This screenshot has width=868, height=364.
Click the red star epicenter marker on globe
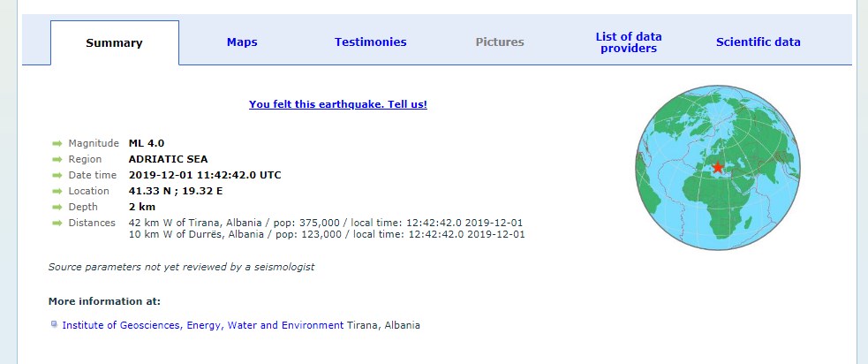717,167
